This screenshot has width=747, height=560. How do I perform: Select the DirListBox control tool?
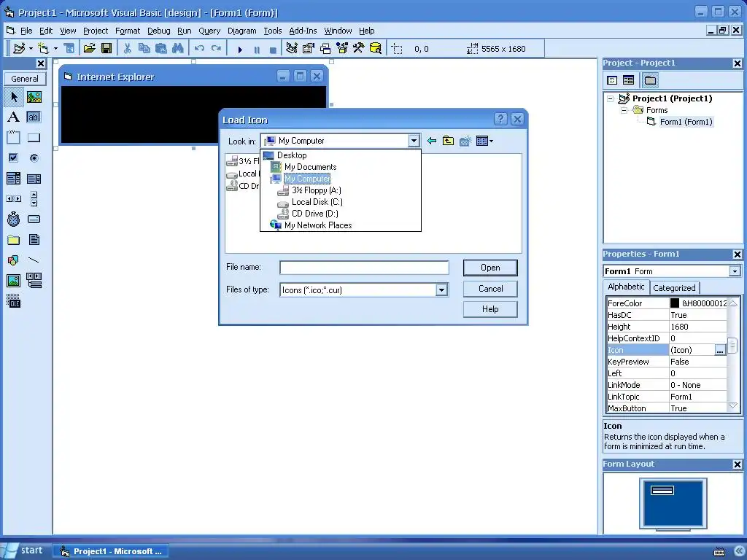14,239
